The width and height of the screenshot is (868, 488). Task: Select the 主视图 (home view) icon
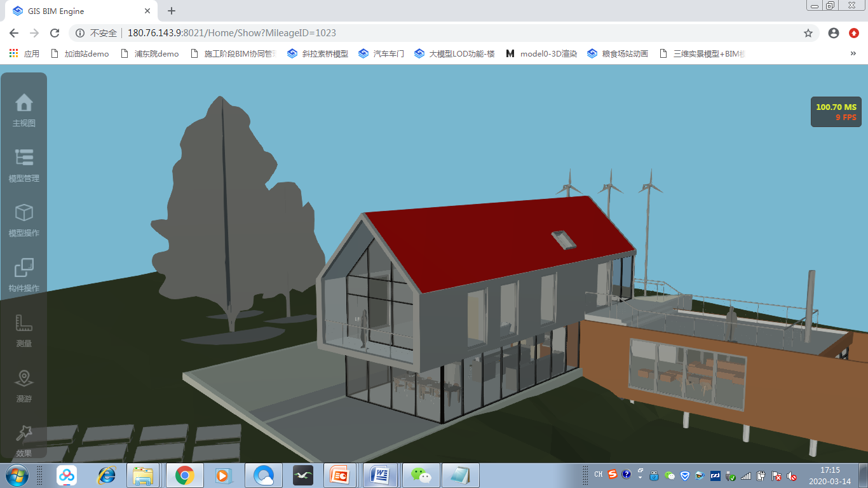(x=24, y=108)
